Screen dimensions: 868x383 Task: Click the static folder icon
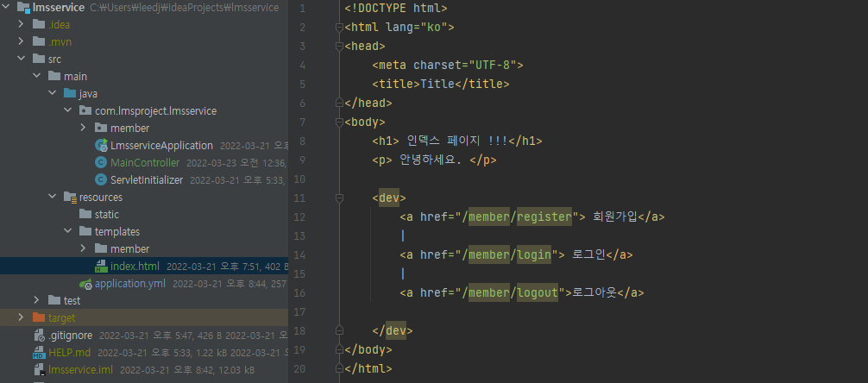pyautogui.click(x=85, y=214)
